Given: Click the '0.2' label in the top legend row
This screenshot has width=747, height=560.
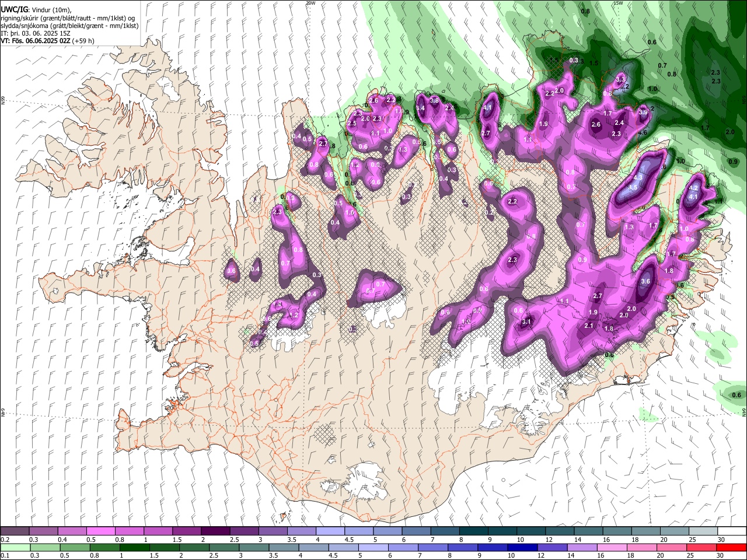Looking at the screenshot, I should pos(5,540).
